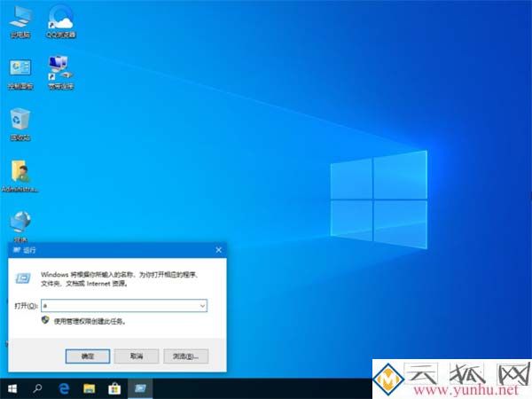532x399 pixels.
Task: Launch QQ Browser desktop shortcut
Action: point(60,21)
